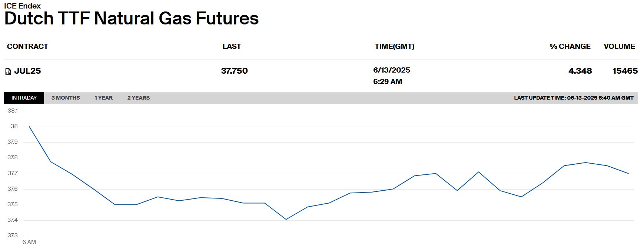Viewport: 644px width, 244px height.
Task: Click the chart line's starting peak at 38
Action: [x=29, y=127]
